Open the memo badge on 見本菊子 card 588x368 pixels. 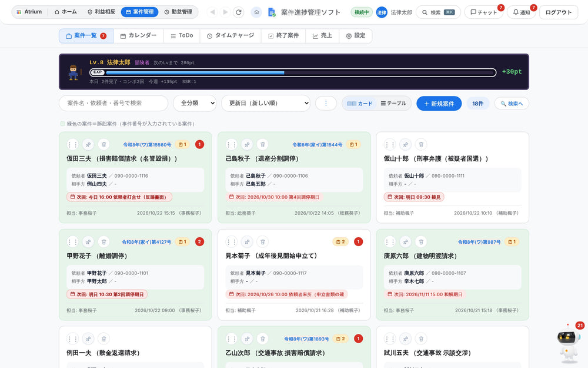340,242
